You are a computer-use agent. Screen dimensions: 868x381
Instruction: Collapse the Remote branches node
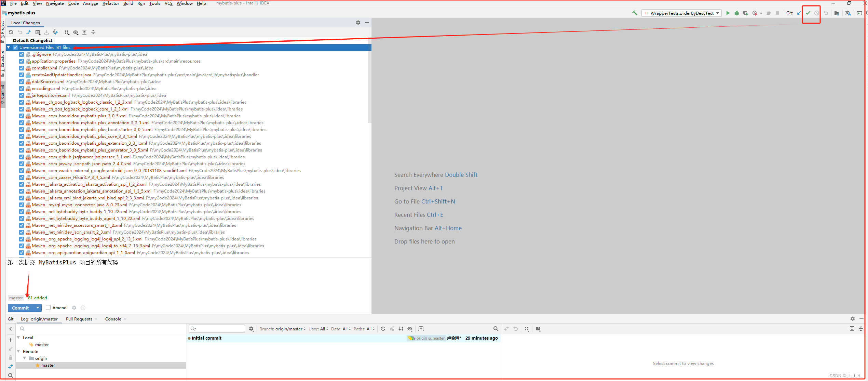point(18,351)
